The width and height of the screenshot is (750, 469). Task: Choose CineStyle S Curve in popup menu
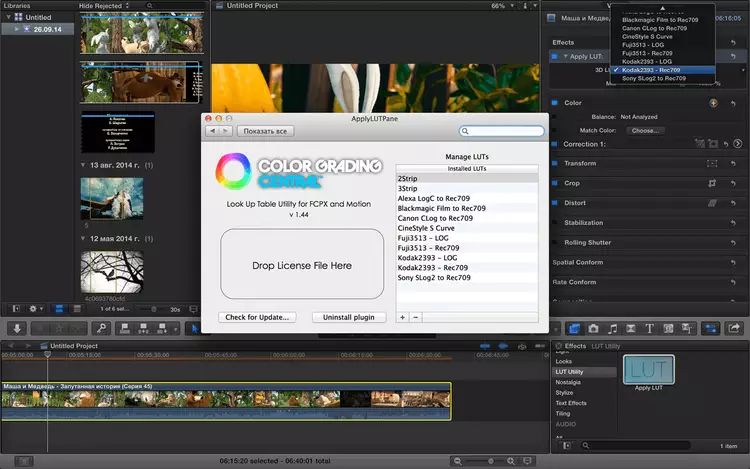pyautogui.click(x=663, y=36)
